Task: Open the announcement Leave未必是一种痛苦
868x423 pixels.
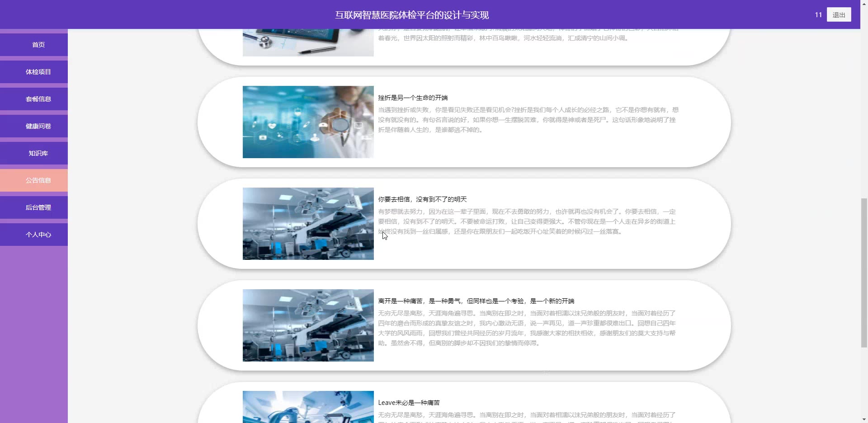Action: click(x=409, y=403)
